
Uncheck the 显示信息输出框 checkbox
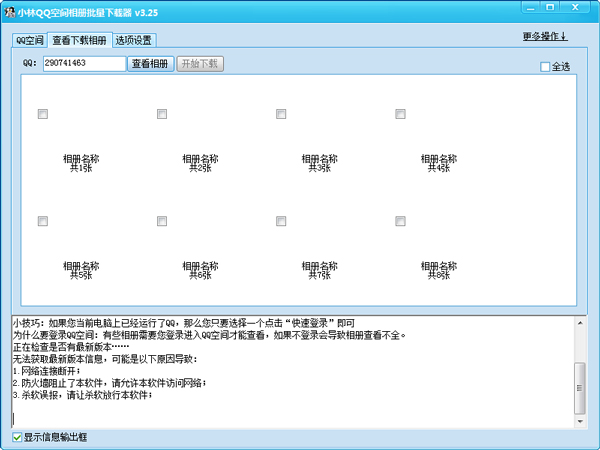pyautogui.click(x=17, y=437)
